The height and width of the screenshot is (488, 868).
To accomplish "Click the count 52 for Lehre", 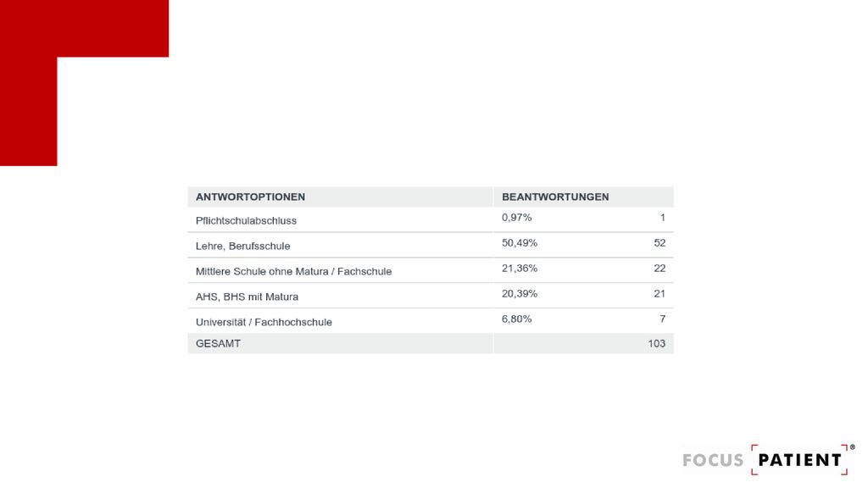I will point(659,243).
